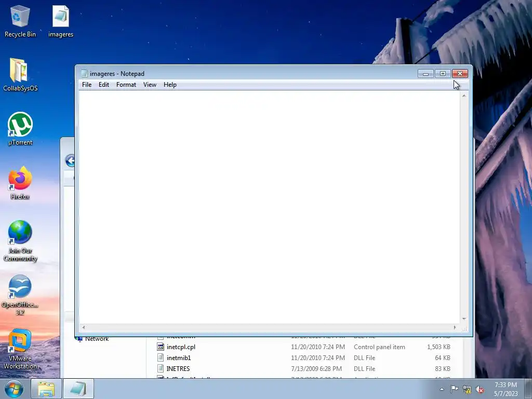Open the clock showing 7:33 PM
Image resolution: width=532 pixels, height=399 pixels.
[x=506, y=389]
